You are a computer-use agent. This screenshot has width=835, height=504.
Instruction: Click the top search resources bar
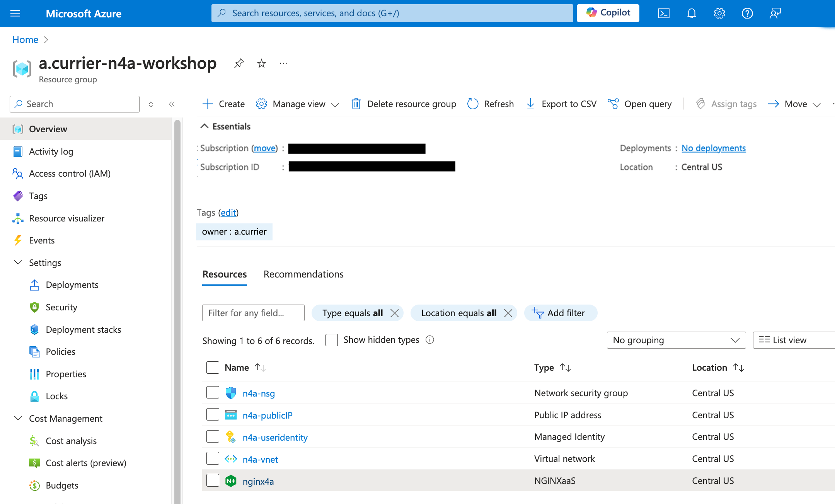click(x=392, y=13)
